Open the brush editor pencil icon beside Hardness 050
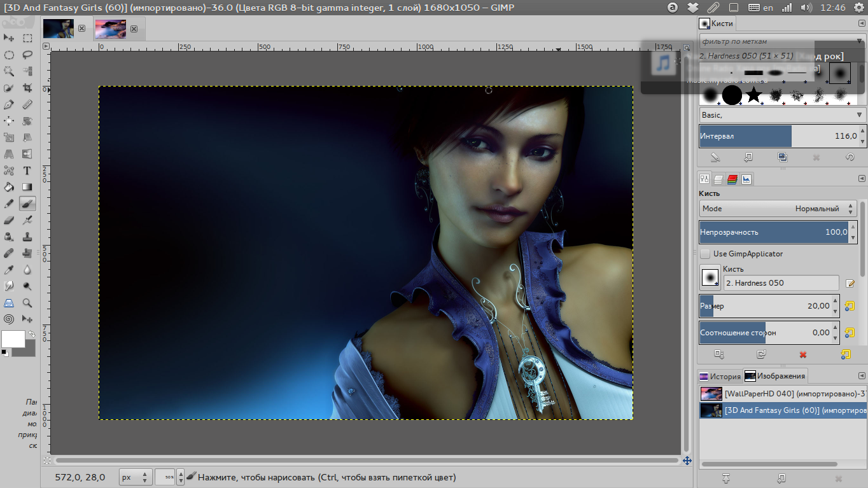868x488 pixels. click(850, 283)
